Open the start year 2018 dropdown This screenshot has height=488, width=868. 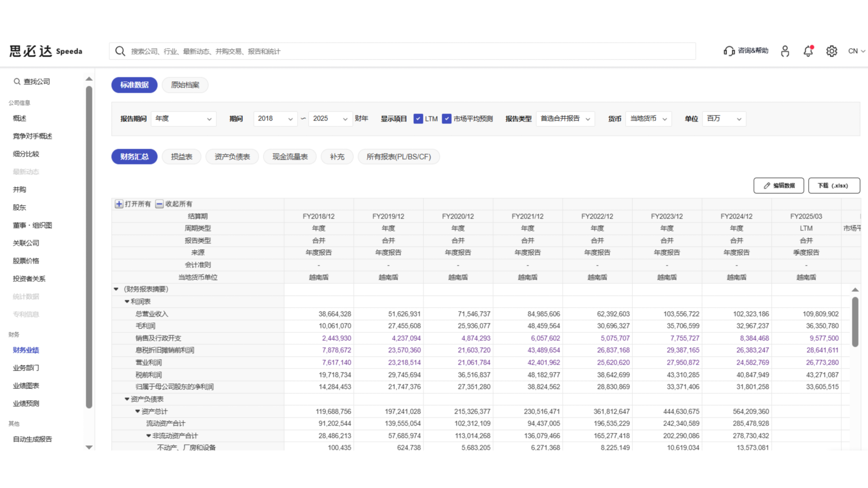tap(275, 119)
